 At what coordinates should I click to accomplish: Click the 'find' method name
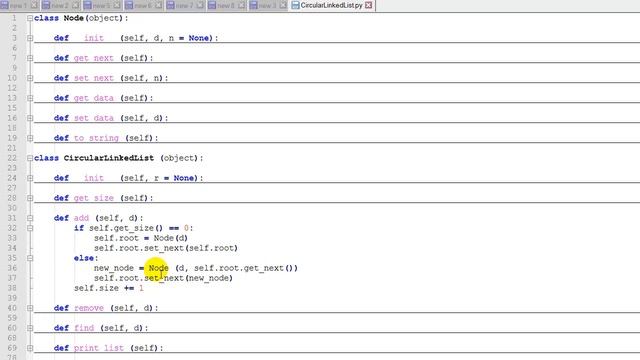(x=84, y=328)
